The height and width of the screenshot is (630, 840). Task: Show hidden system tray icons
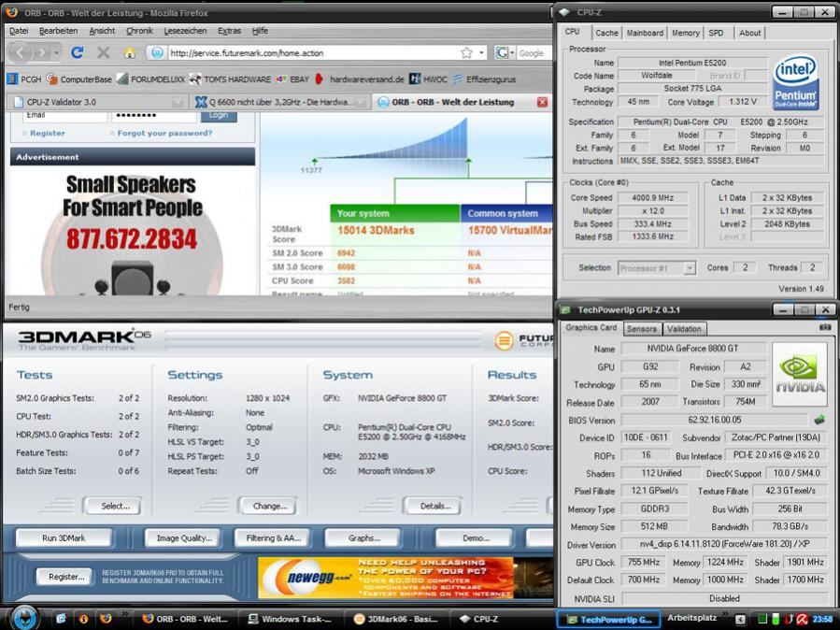coord(740,620)
